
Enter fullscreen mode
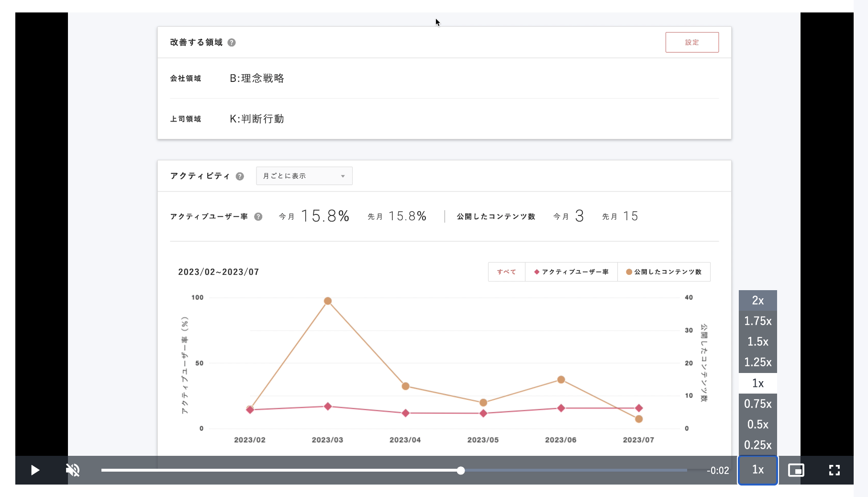(x=834, y=470)
